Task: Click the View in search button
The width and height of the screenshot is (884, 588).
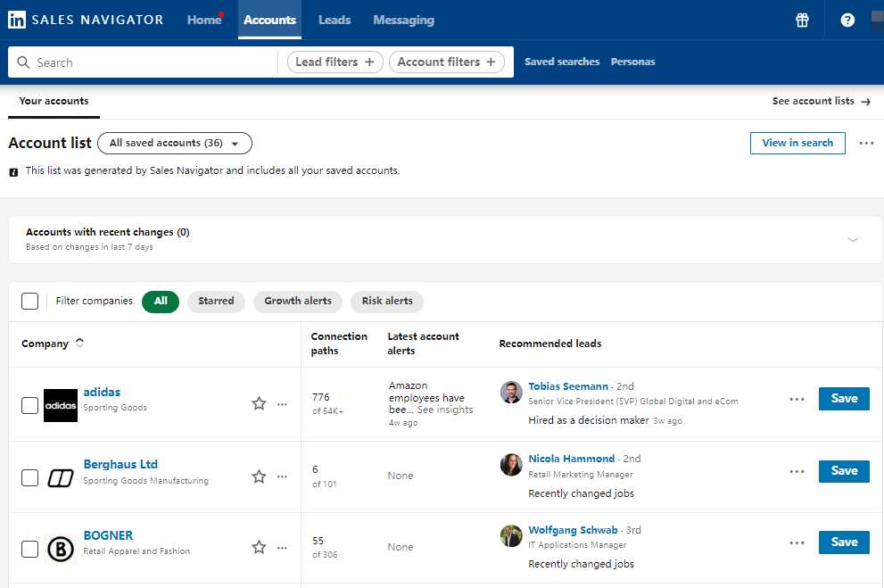Action: 797,143
